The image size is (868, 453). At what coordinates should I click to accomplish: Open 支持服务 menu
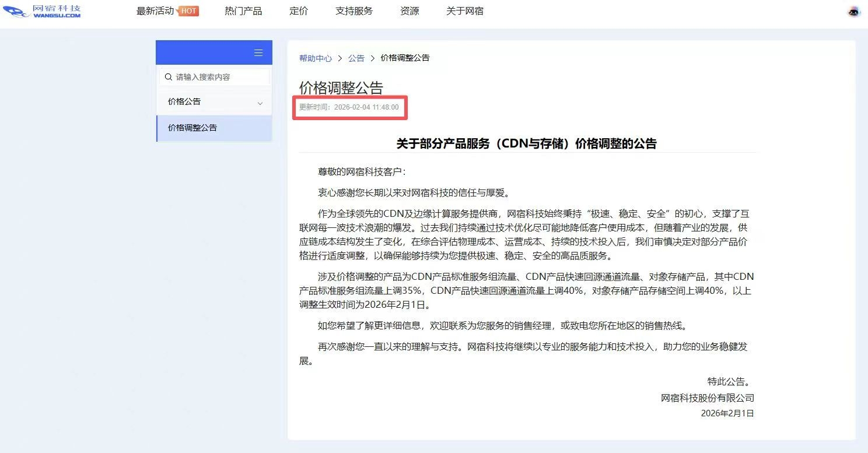354,11
